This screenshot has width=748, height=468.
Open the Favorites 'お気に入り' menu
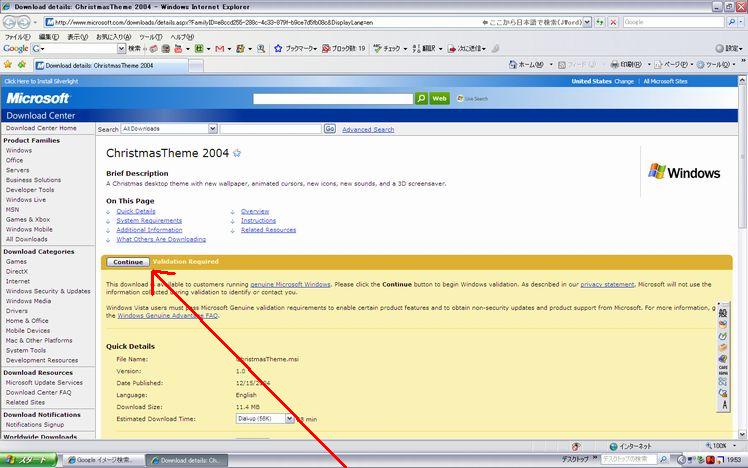coord(114,37)
